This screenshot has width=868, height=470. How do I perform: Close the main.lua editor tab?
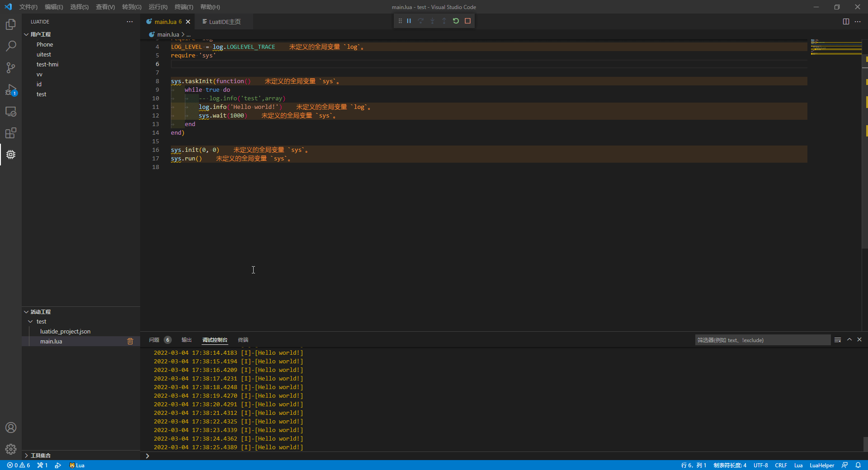[188, 22]
